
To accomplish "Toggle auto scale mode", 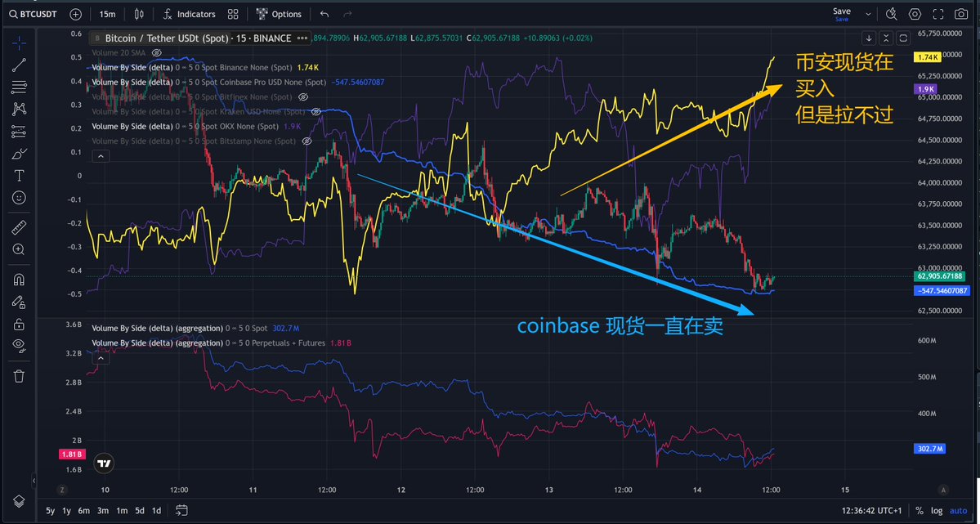I will coord(958,510).
